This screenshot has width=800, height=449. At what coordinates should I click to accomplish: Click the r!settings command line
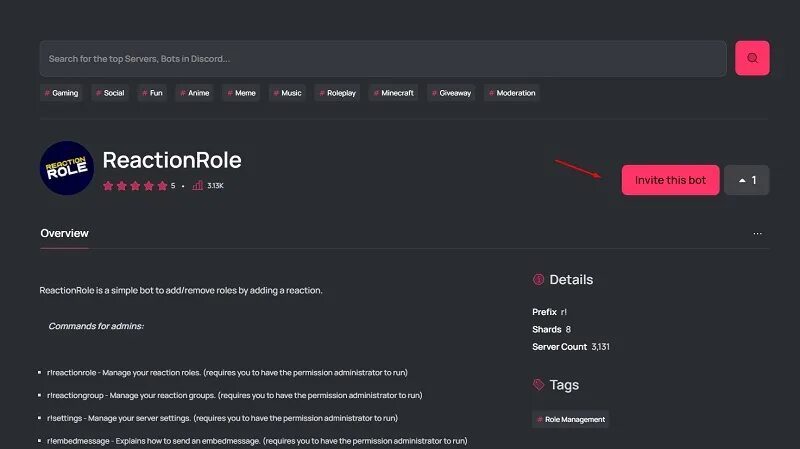pos(222,418)
